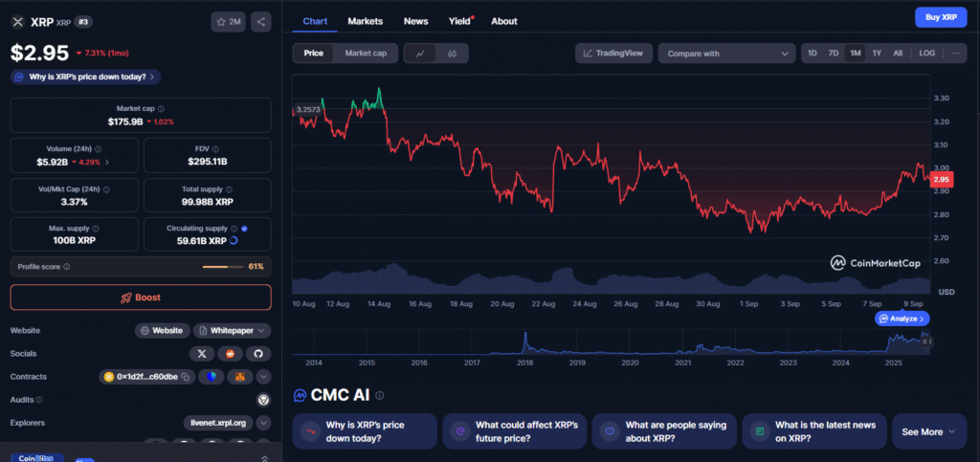Set chart range to 1Y
980x462 pixels.
coord(877,53)
